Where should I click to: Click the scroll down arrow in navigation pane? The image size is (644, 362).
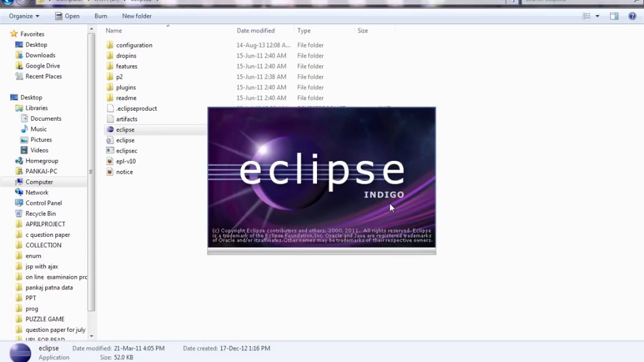91,336
